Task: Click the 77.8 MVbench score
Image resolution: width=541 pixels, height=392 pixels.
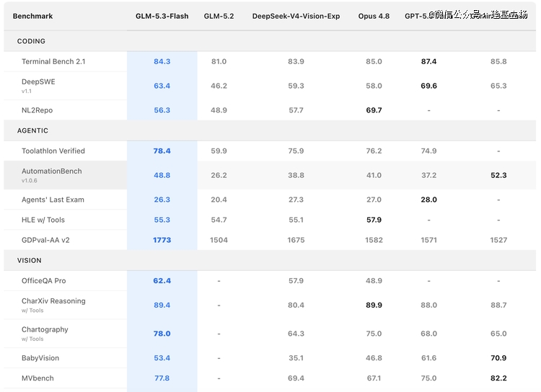Action: [x=162, y=378]
